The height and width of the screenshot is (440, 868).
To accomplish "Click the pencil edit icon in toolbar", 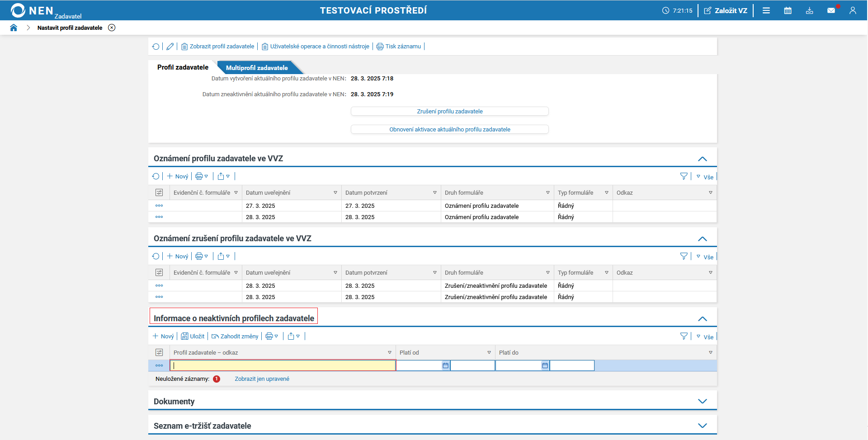I will 170,47.
